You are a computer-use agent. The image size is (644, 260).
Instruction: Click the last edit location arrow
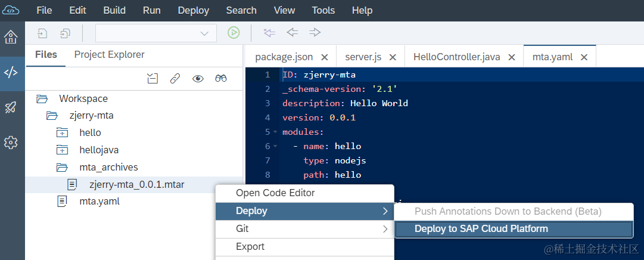click(269, 32)
